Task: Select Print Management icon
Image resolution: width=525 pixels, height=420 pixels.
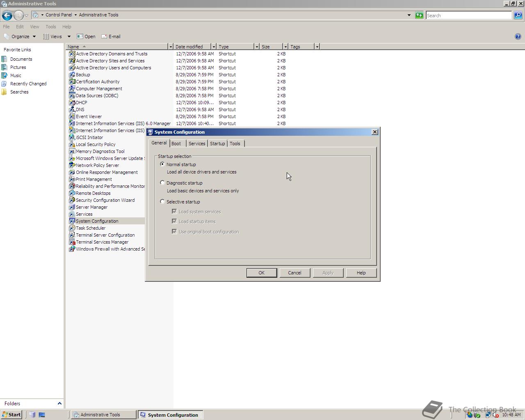Action: tap(72, 179)
